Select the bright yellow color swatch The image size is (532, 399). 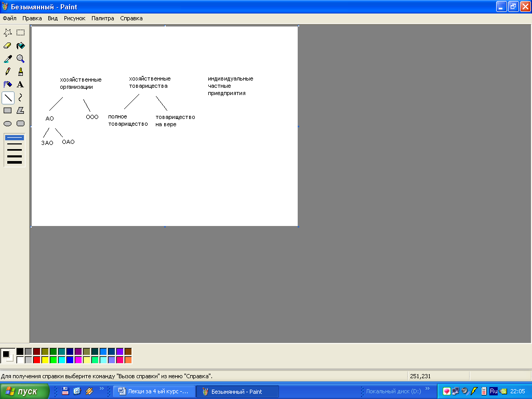[45, 360]
